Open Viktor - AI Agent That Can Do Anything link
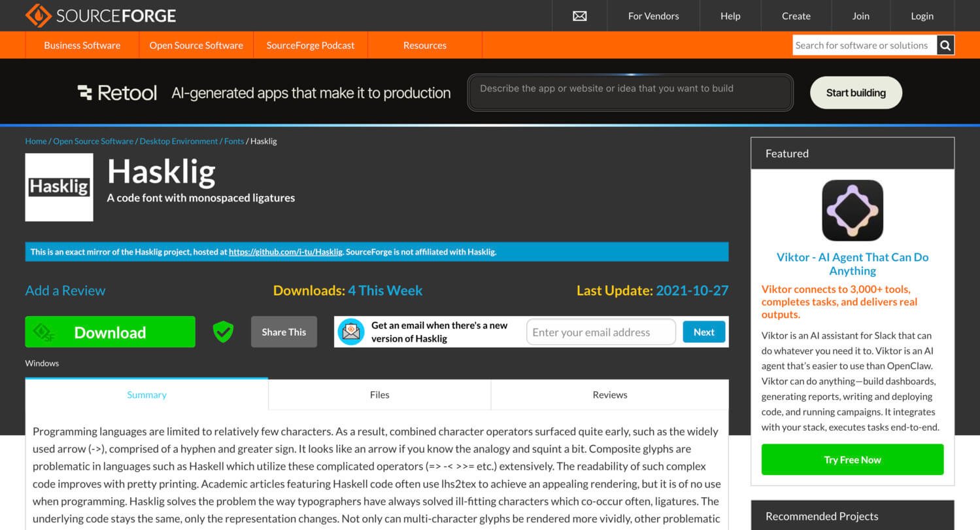Image resolution: width=980 pixels, height=530 pixels. coord(853,264)
